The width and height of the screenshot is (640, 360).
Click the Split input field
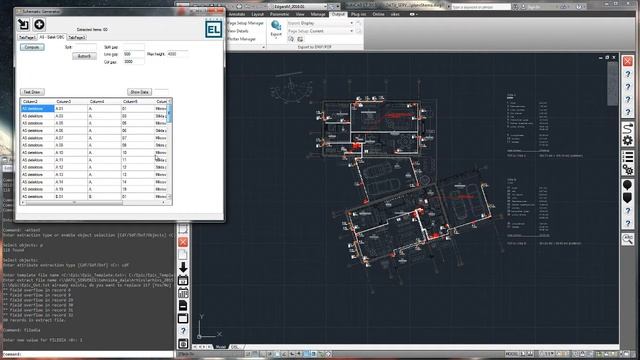pyautogui.click(x=86, y=47)
